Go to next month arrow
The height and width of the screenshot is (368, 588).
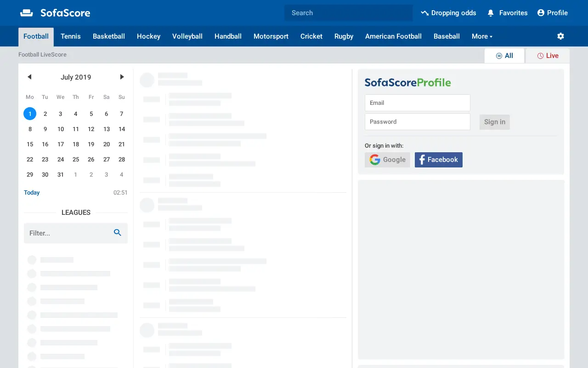122,77
